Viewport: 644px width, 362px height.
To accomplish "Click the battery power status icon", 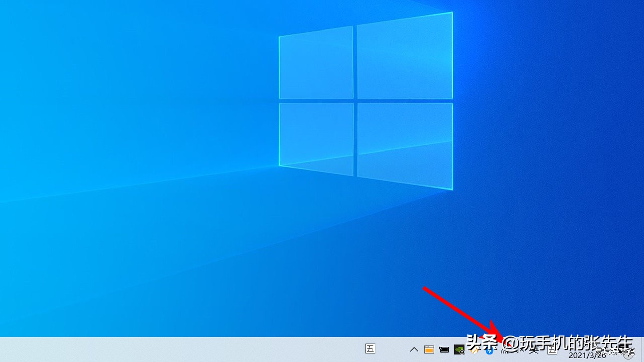I will pos(444,350).
